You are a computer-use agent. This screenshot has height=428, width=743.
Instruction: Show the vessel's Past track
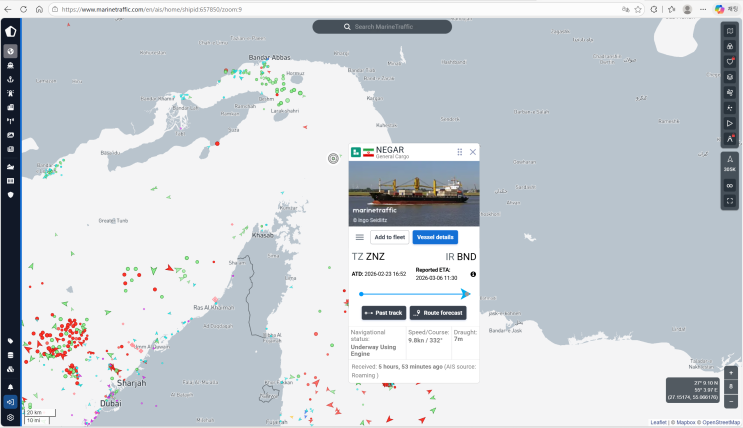[383, 313]
